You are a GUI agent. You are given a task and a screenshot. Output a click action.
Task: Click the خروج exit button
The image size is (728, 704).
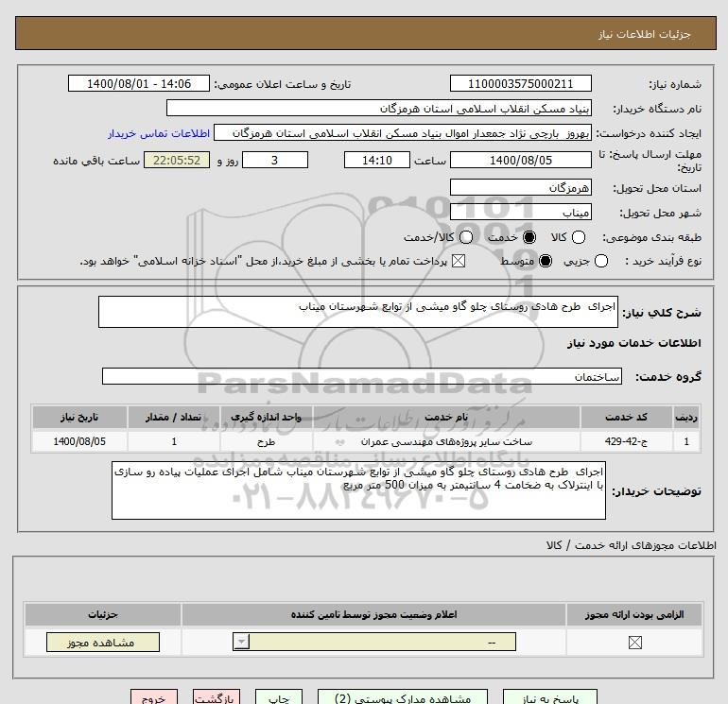pos(154,698)
